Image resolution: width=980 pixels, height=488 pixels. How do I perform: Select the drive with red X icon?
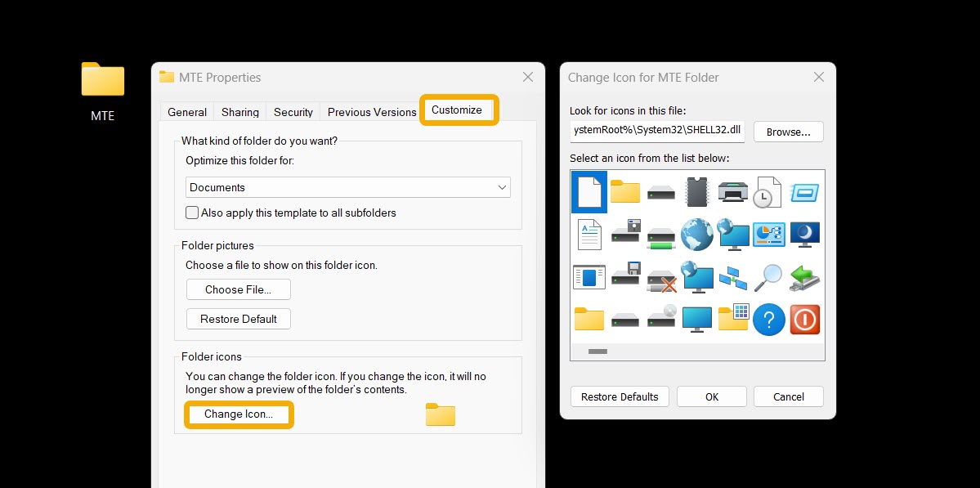[660, 277]
